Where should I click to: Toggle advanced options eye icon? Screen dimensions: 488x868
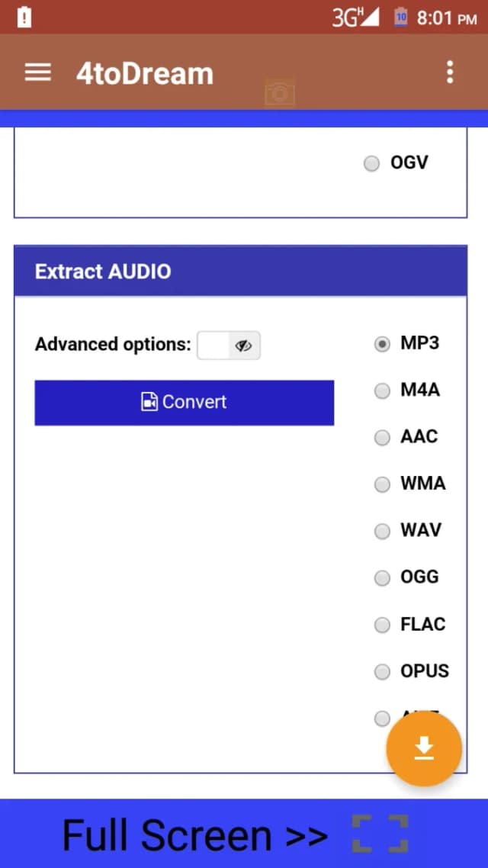click(244, 346)
